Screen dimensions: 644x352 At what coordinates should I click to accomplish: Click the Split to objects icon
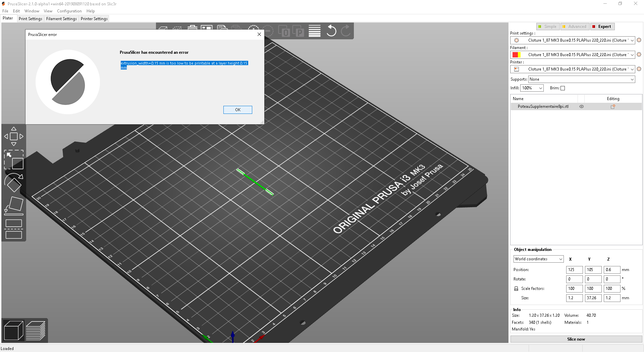coord(285,31)
